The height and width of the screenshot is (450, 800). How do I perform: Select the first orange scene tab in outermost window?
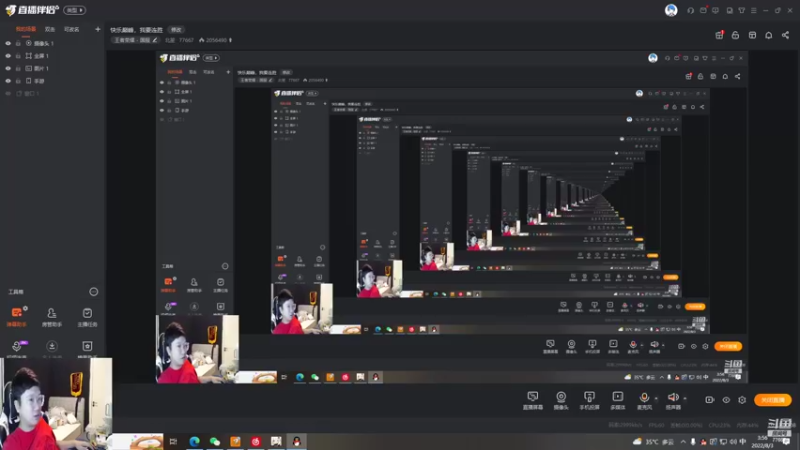pos(26,30)
